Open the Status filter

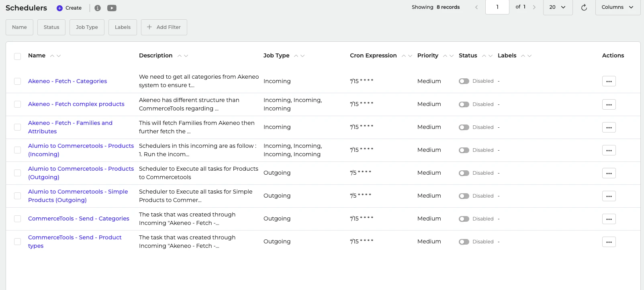pos(51,27)
